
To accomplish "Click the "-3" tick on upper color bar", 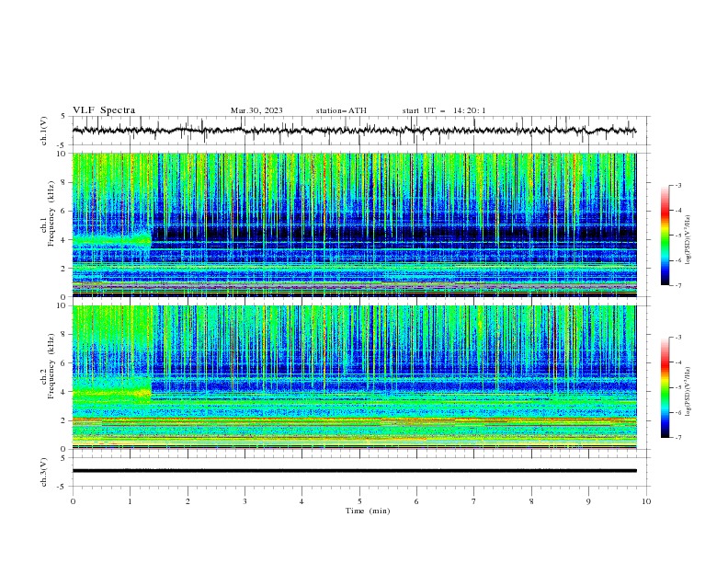I will pos(677,185).
